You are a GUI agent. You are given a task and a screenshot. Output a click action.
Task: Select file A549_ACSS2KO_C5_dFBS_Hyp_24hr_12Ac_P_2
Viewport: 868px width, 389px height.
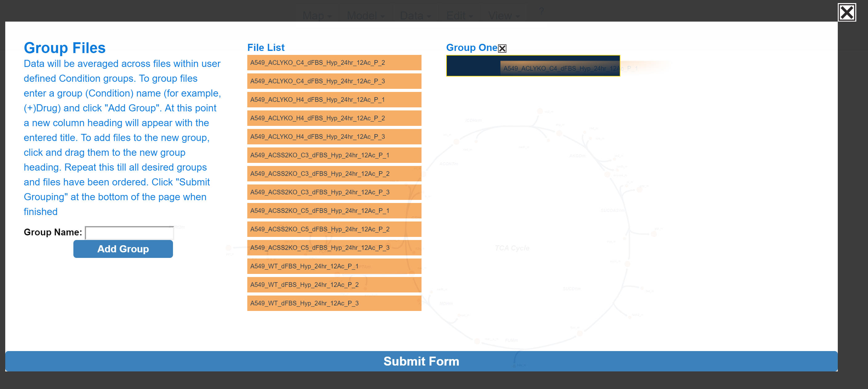[x=334, y=230]
